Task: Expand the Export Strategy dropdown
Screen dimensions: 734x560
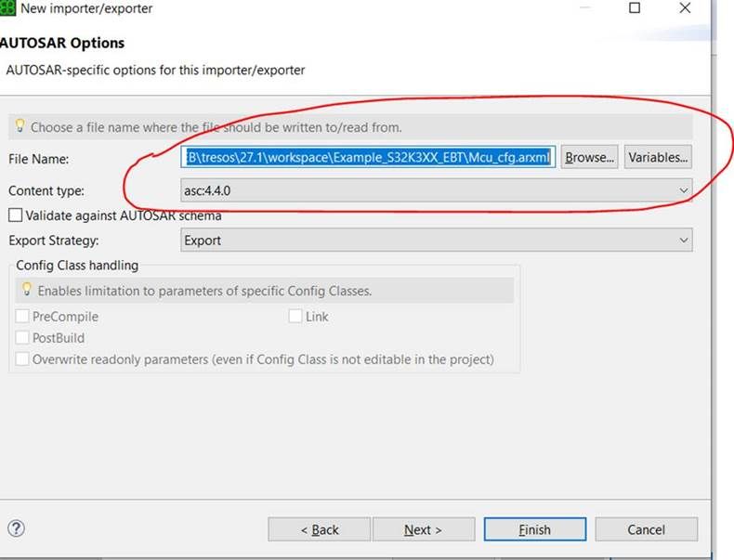Action: 437,241
